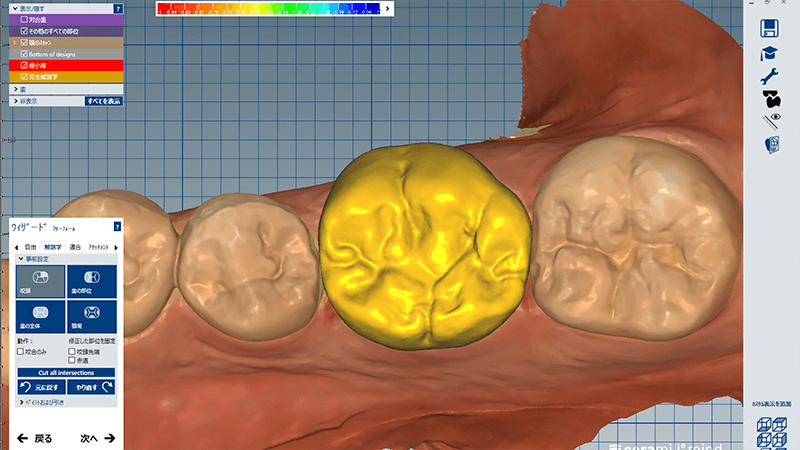The height and width of the screenshot is (450, 800).
Task: Click the black tooth shape icon
Action: (770, 99)
